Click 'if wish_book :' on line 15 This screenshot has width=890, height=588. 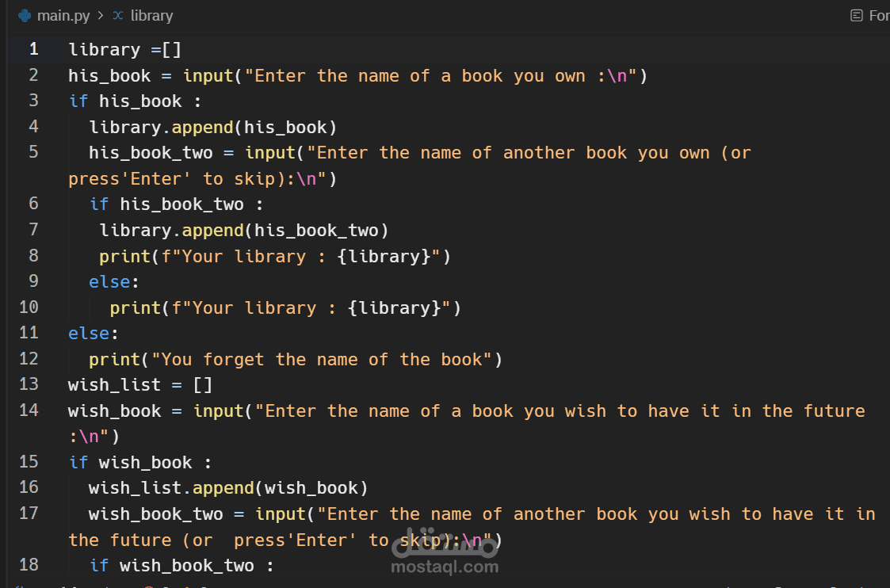tap(140, 463)
